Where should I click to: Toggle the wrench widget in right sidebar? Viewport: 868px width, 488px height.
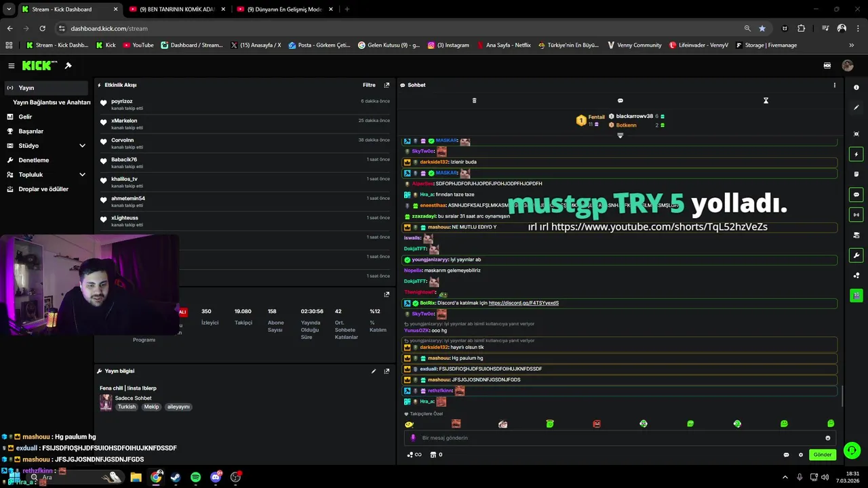856,256
